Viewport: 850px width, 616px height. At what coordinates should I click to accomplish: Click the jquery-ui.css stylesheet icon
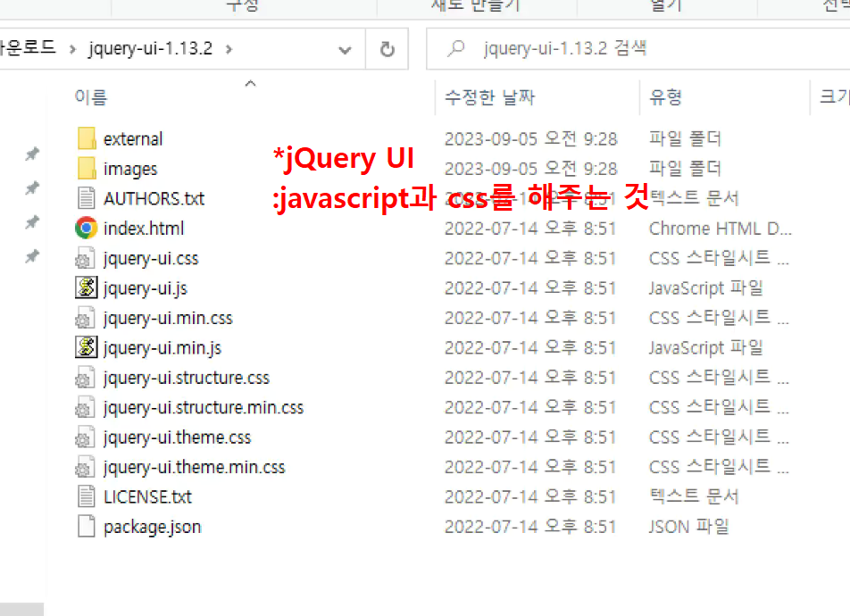(x=85, y=259)
